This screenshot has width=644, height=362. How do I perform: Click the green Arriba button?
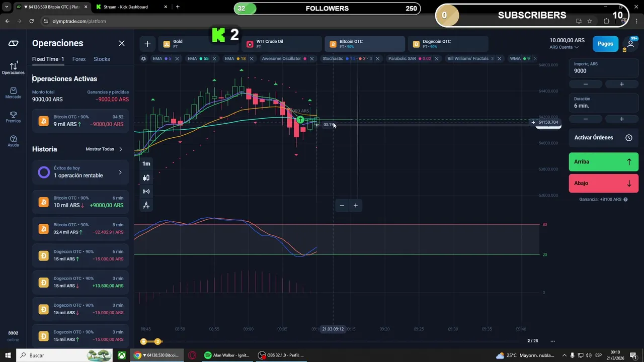[603, 162]
